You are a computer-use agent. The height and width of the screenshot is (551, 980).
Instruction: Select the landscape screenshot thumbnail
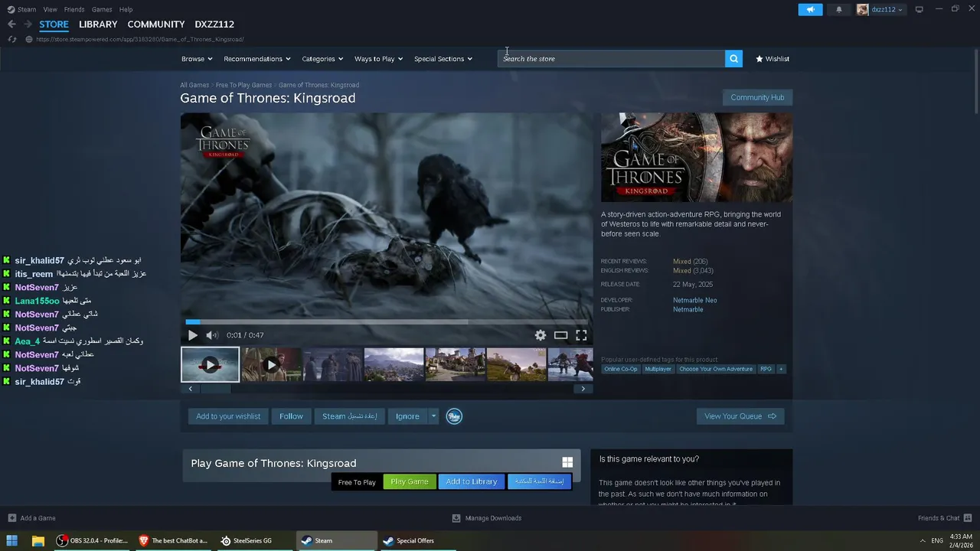(x=394, y=364)
